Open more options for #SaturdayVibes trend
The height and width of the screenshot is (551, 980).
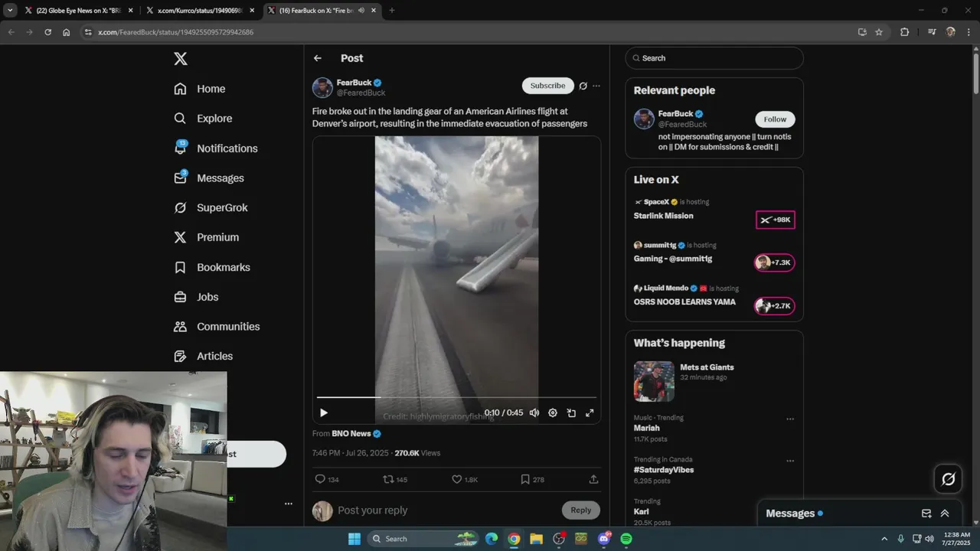click(x=790, y=461)
